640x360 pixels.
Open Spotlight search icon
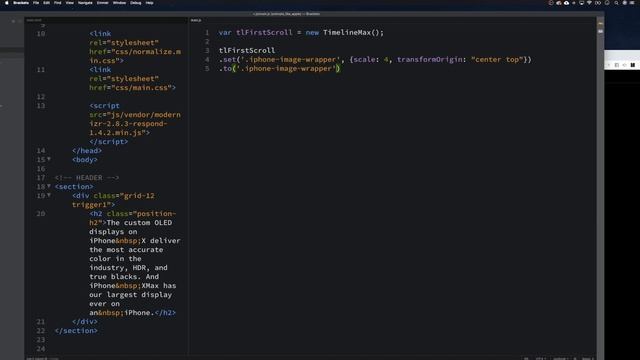[616, 3]
